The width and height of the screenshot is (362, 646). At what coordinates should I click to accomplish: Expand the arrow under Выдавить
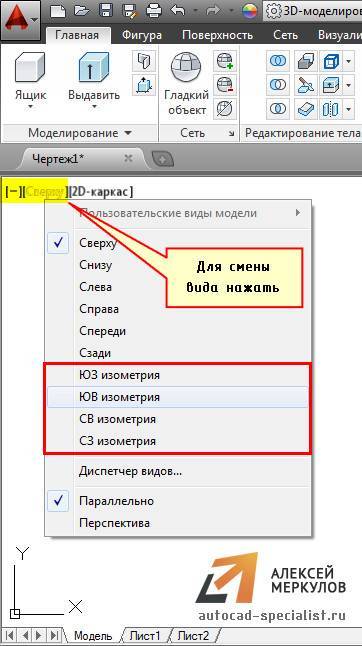94,108
